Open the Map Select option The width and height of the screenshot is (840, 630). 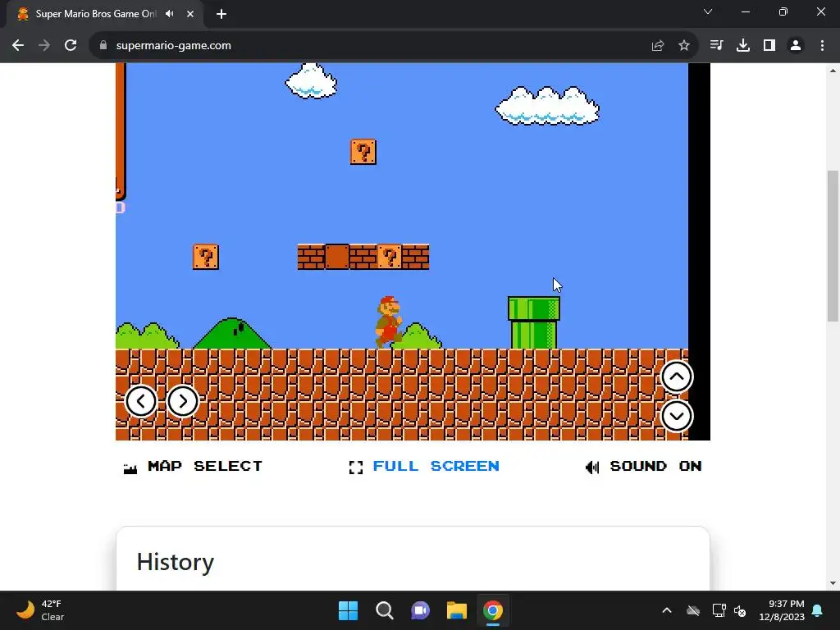204,466
